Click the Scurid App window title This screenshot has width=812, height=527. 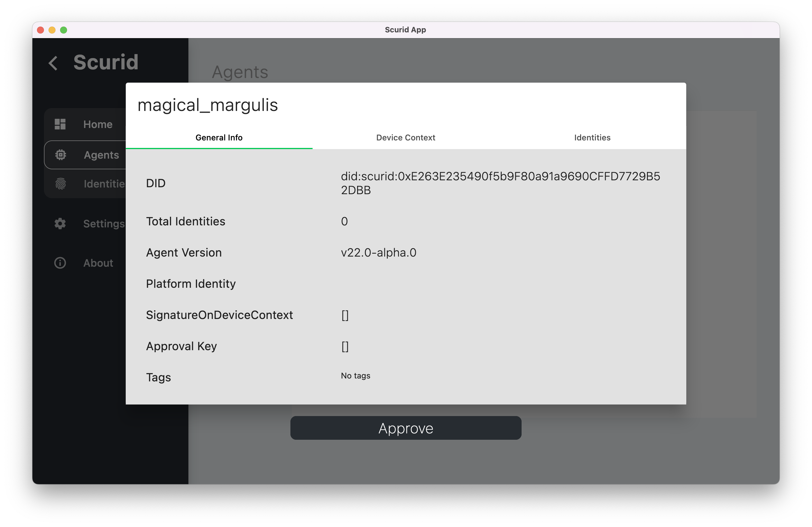(405, 30)
